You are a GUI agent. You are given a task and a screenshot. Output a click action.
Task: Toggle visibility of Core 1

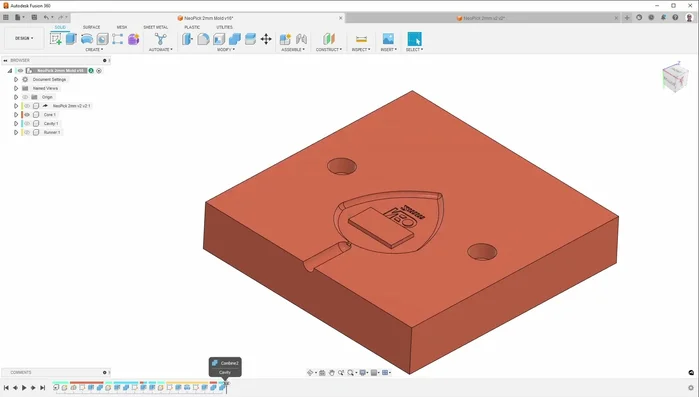[27, 115]
